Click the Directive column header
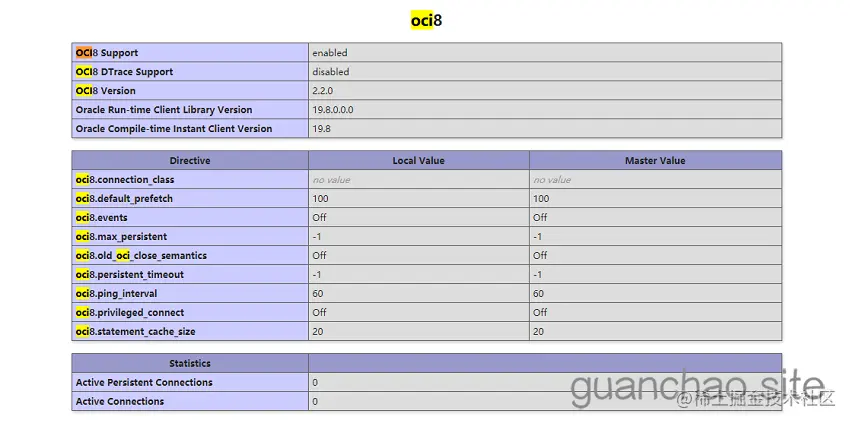 click(190, 161)
